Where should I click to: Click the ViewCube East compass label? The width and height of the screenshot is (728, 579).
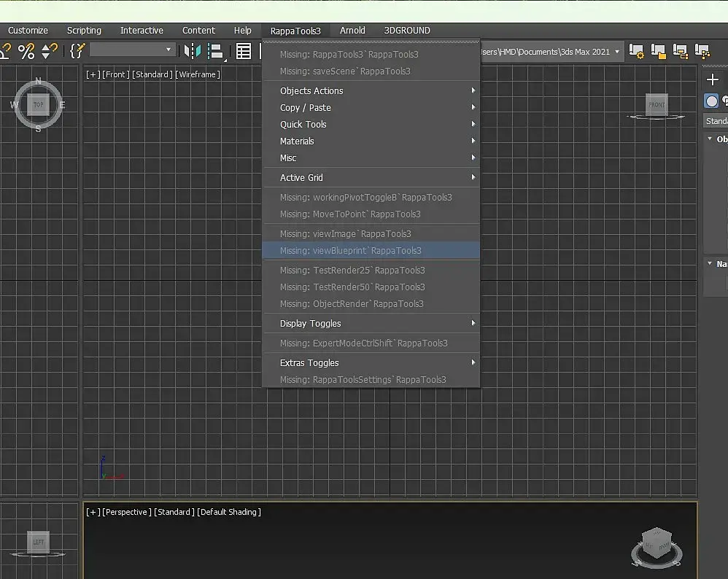point(62,105)
